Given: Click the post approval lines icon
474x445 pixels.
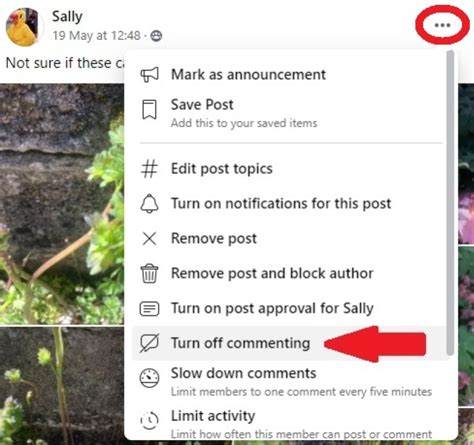Looking at the screenshot, I should (x=149, y=308).
